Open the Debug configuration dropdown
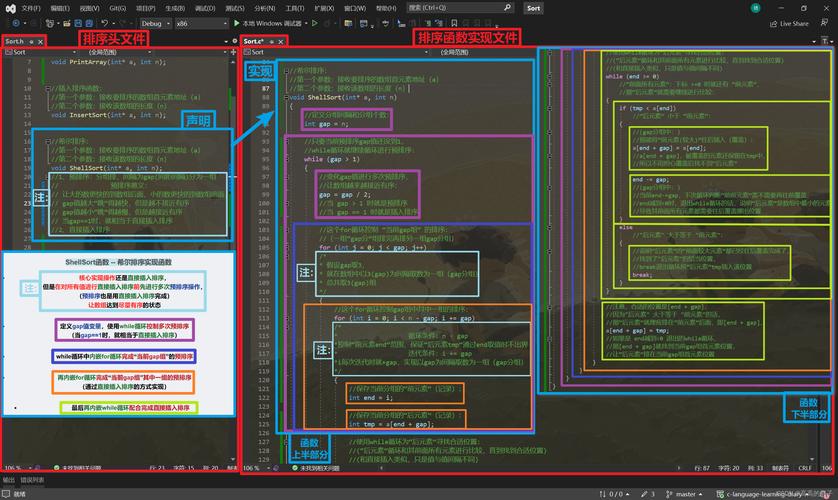 (156, 24)
